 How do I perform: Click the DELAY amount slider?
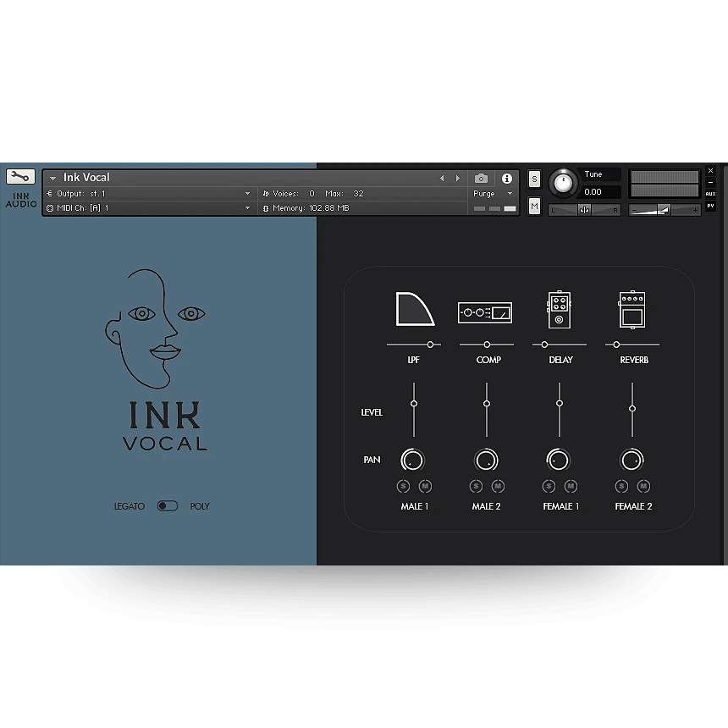[x=560, y=345]
